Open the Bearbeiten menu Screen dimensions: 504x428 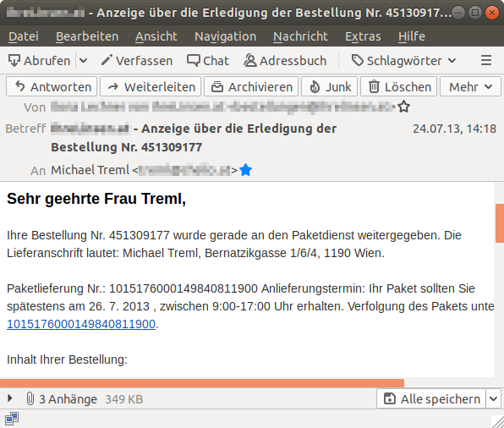(x=87, y=36)
